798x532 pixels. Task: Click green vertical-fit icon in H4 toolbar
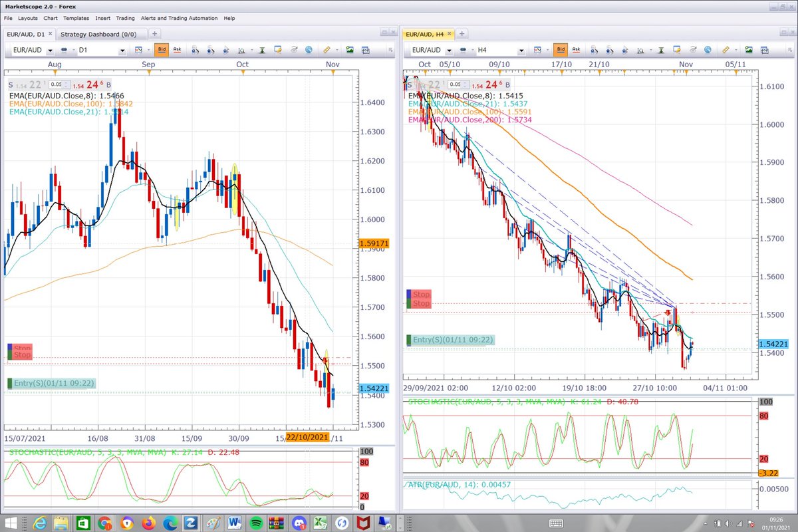pos(661,50)
